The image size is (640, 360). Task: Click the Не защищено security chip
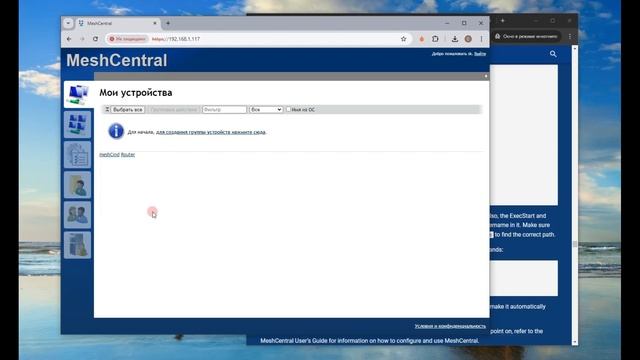click(127, 39)
